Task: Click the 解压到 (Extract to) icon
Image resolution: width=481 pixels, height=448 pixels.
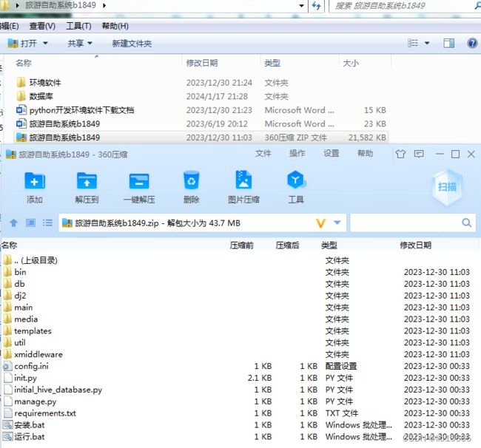Action: click(x=87, y=181)
